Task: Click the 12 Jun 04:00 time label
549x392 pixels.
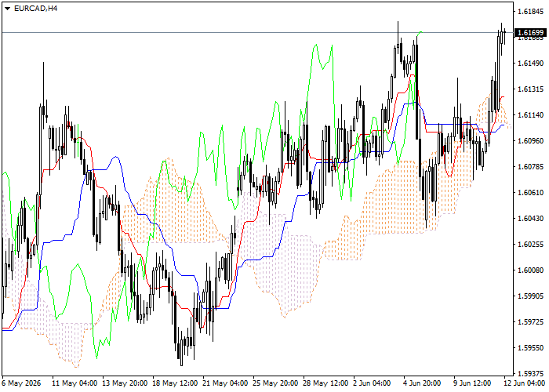Action: 525,383
